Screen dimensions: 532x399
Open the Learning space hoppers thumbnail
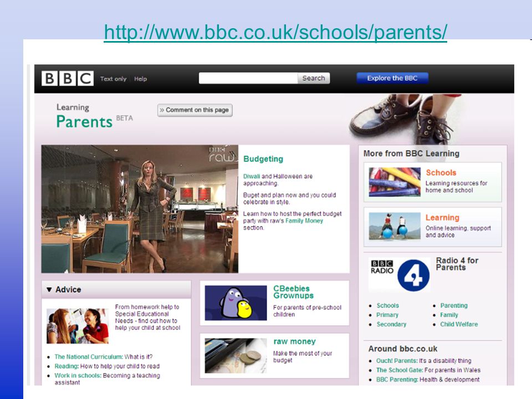click(x=395, y=226)
